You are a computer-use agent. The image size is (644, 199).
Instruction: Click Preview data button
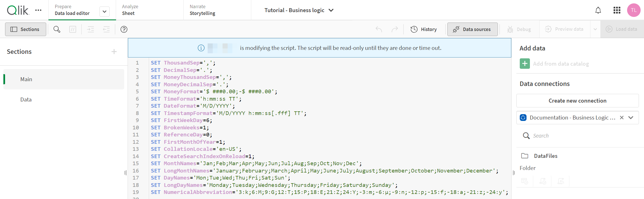click(564, 29)
